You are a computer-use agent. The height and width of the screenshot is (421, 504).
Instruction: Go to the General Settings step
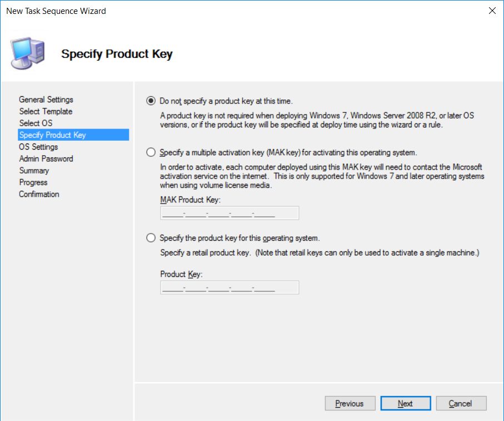click(x=46, y=100)
